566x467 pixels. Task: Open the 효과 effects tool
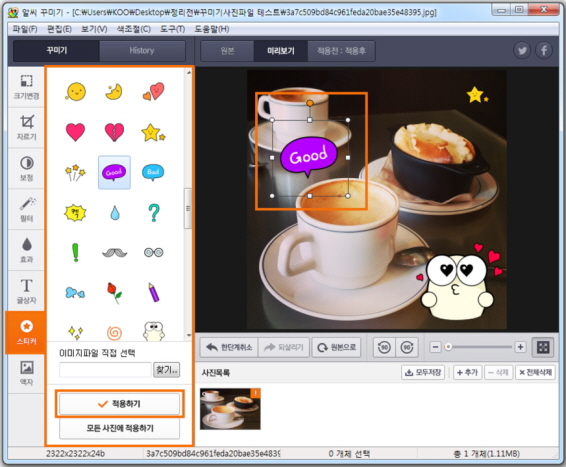coord(26,250)
